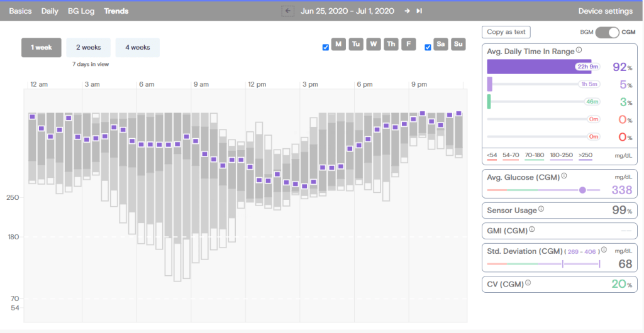The height and width of the screenshot is (333, 644).
Task: Jump to most recent data arrow
Action: [x=419, y=11]
